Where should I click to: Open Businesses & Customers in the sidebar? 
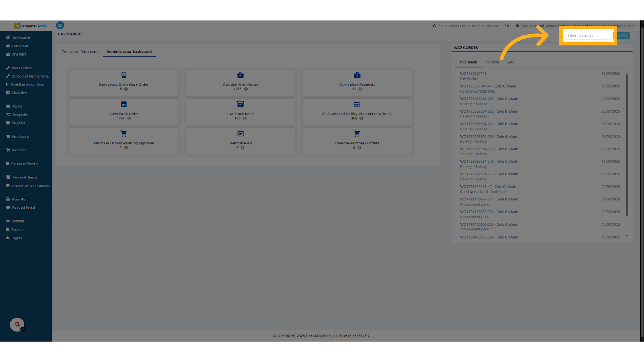click(31, 186)
